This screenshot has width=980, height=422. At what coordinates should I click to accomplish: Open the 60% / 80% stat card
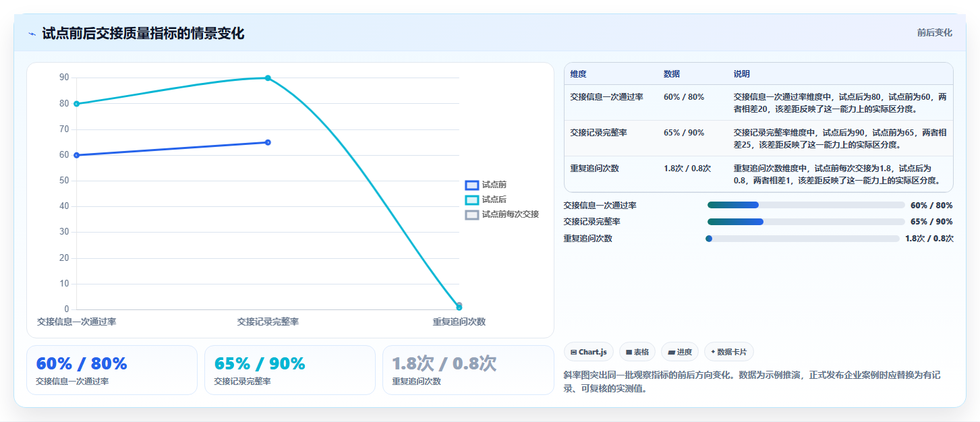click(112, 370)
